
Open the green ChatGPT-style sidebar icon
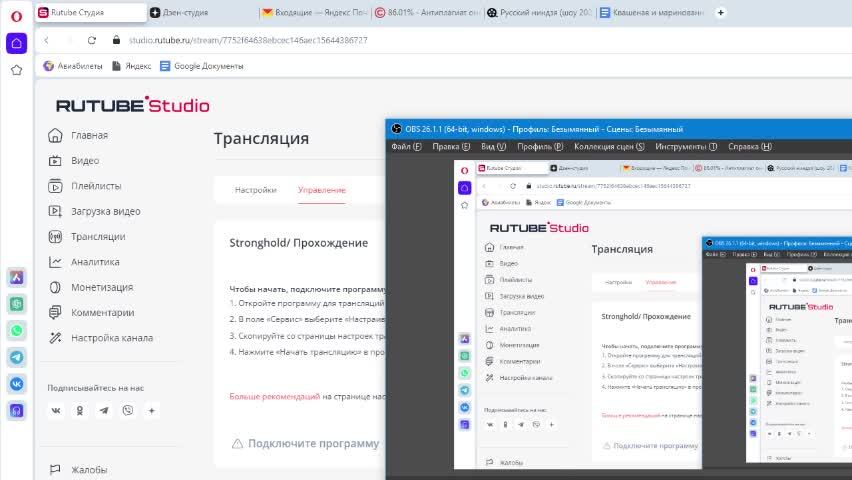click(16, 304)
